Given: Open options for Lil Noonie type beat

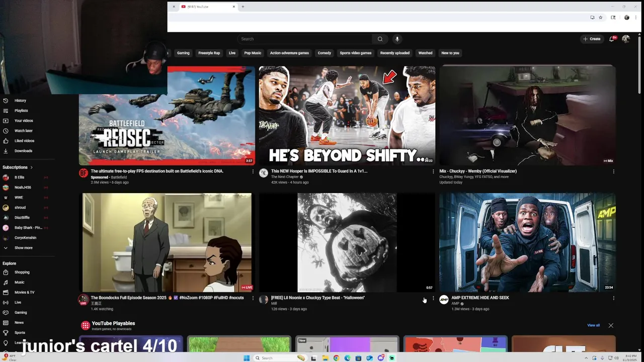Looking at the screenshot, I should pos(433,298).
